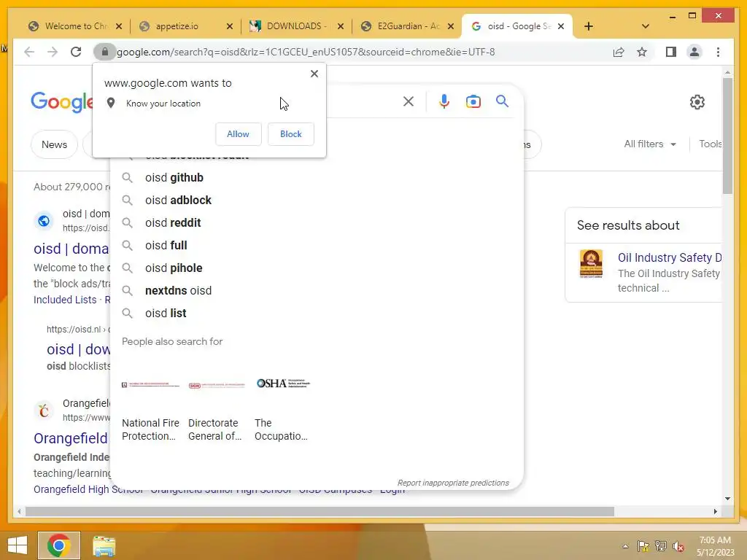The image size is (747, 560).
Task: Expand the tab search chevron
Action: pyautogui.click(x=646, y=26)
